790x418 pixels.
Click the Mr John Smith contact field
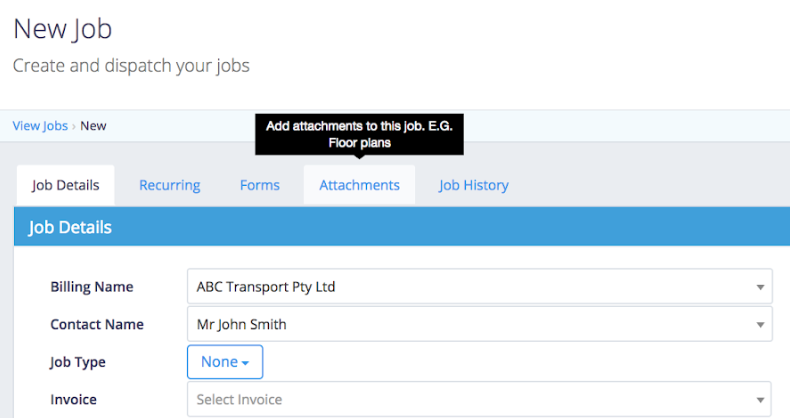pos(480,324)
